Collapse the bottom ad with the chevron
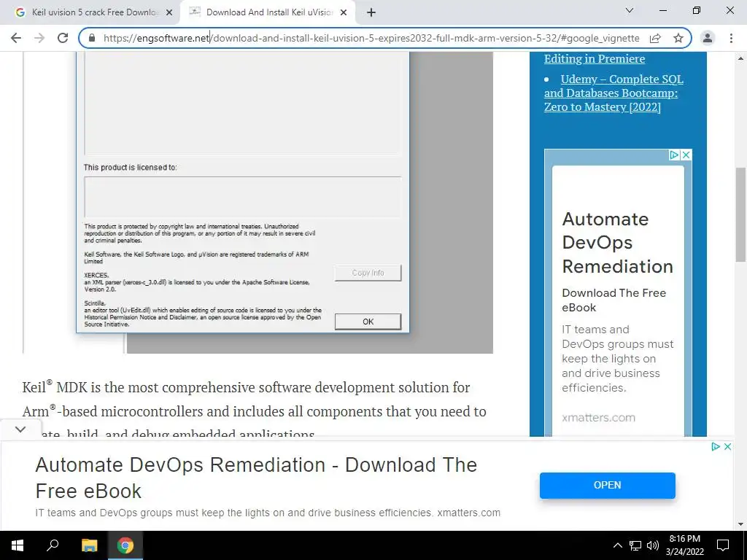Viewport: 747px width, 560px height. point(20,429)
